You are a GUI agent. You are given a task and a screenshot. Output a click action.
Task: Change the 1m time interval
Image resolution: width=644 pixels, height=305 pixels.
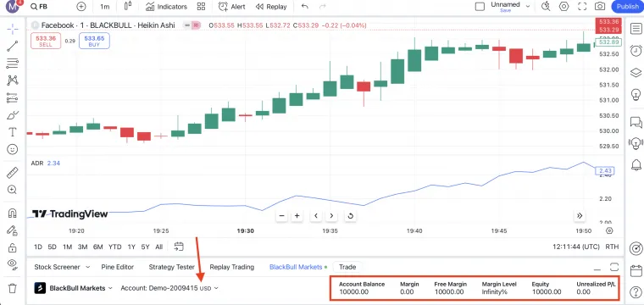coord(105,7)
